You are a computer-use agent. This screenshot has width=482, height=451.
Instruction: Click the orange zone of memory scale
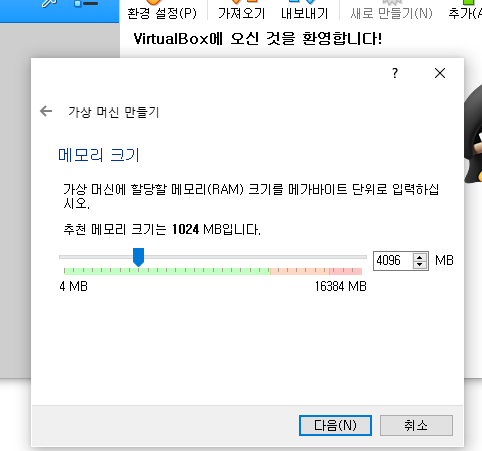300,271
